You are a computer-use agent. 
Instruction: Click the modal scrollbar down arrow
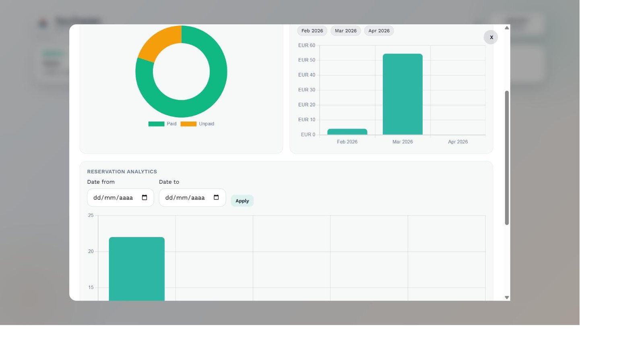point(507,297)
